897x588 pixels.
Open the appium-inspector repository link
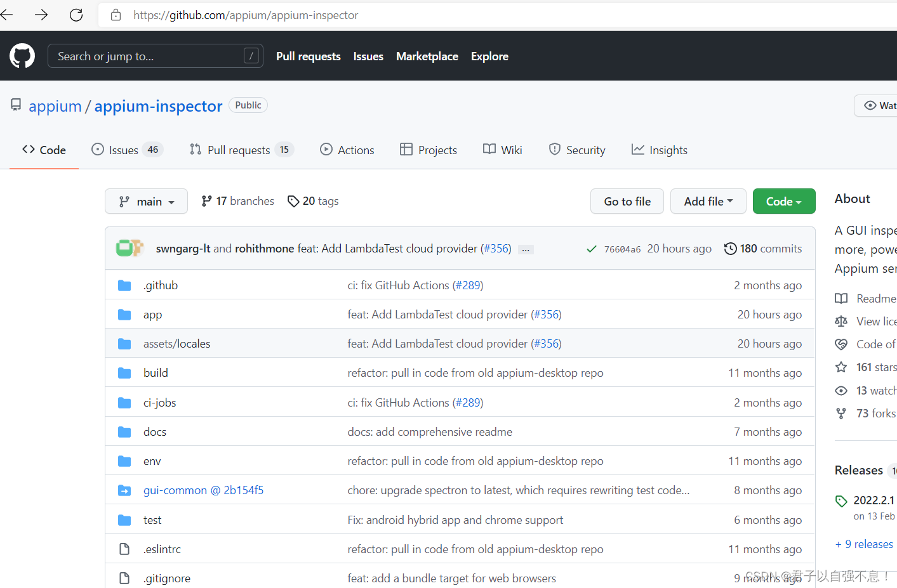tap(159, 106)
